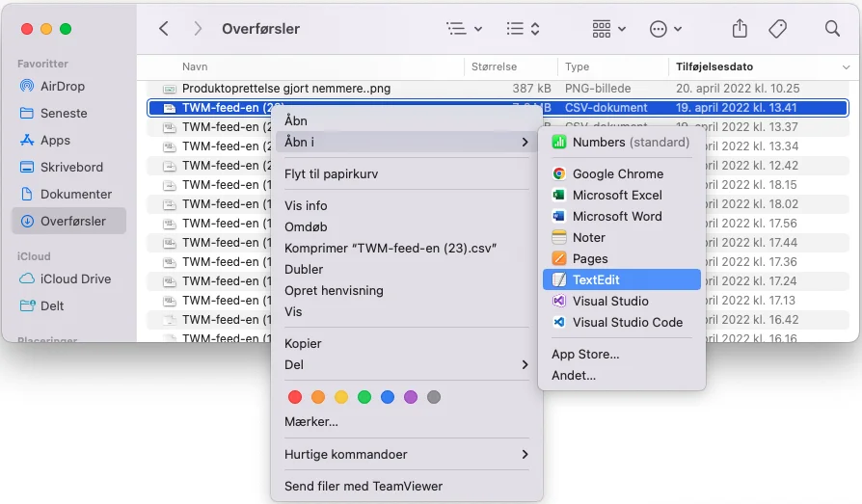
Task: Expand the 'Hurtige kommandoer' submenu
Action: (407, 455)
